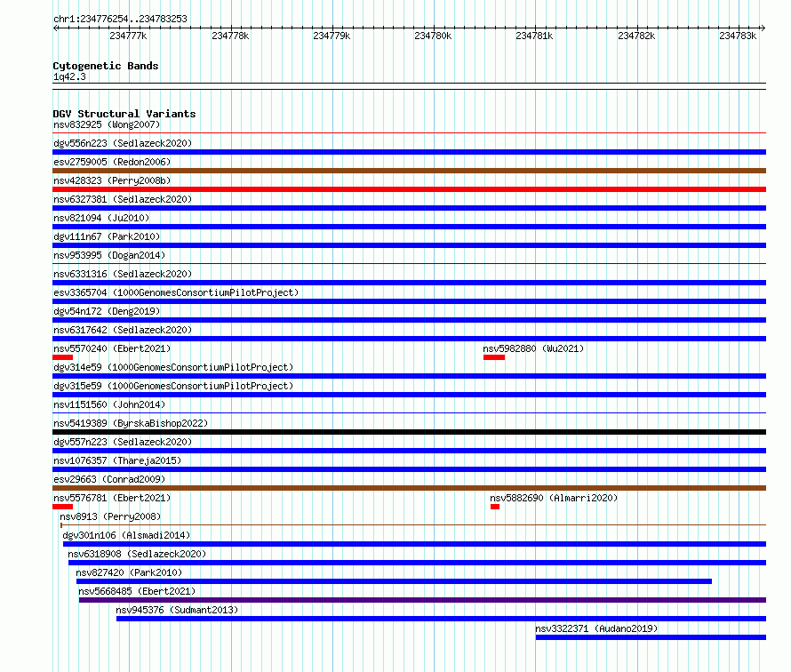Open the esv2759005 (Redon2006) variant label
791x672 pixels.
tap(112, 162)
